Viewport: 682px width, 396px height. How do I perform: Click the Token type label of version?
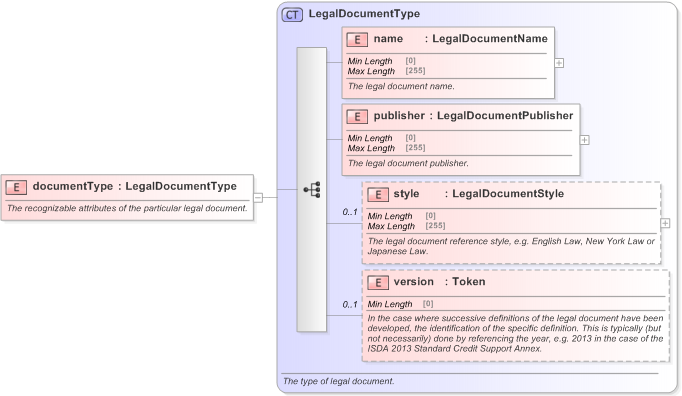(468, 282)
